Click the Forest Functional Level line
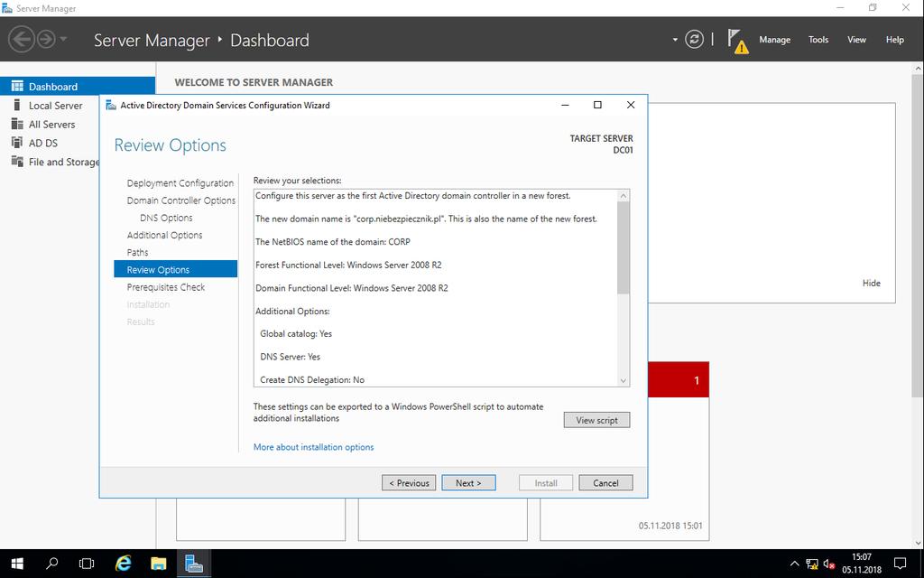 (x=348, y=265)
